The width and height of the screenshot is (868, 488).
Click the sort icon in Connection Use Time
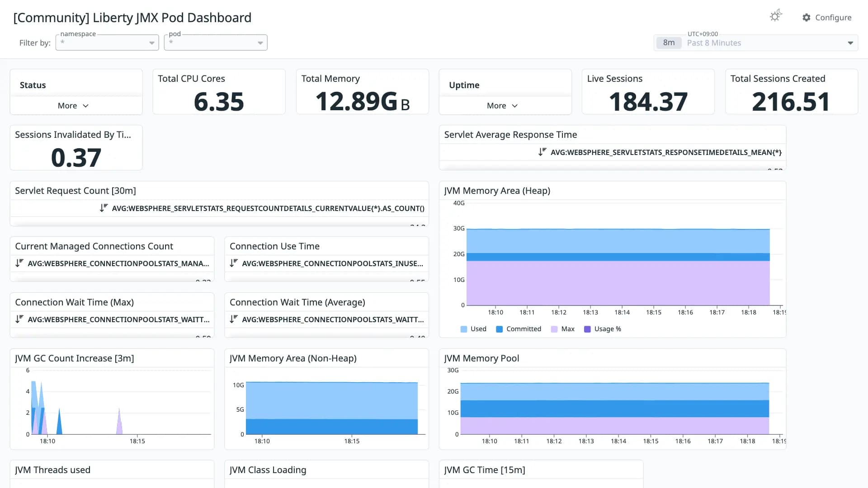[233, 263]
